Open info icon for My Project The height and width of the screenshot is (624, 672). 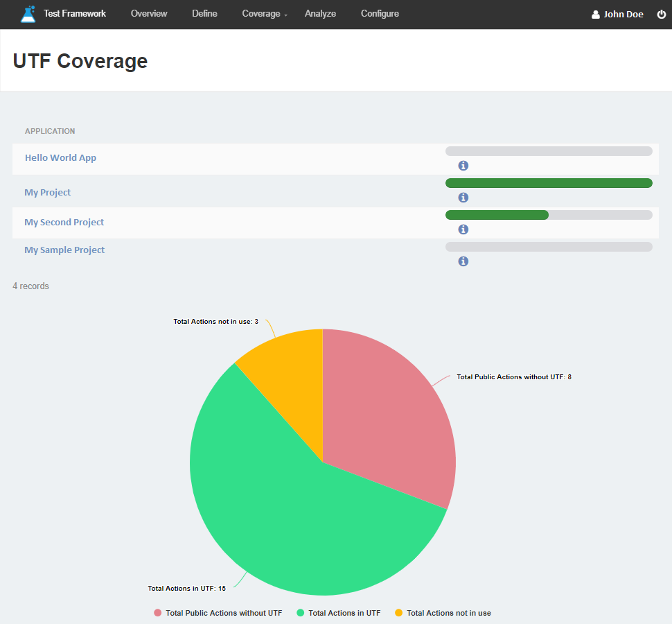pos(463,198)
